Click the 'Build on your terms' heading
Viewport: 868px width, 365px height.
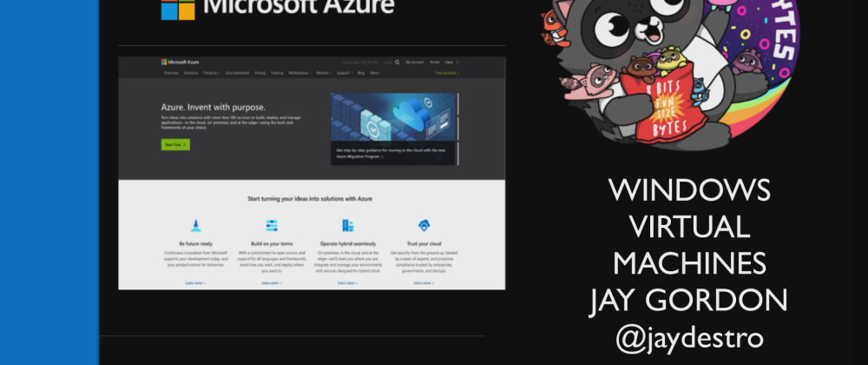click(272, 243)
